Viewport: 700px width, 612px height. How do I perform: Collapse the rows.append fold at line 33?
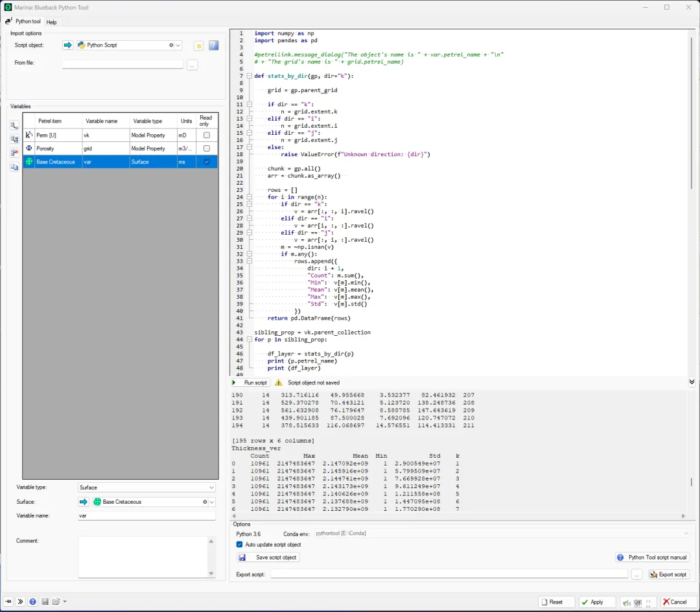(249, 261)
